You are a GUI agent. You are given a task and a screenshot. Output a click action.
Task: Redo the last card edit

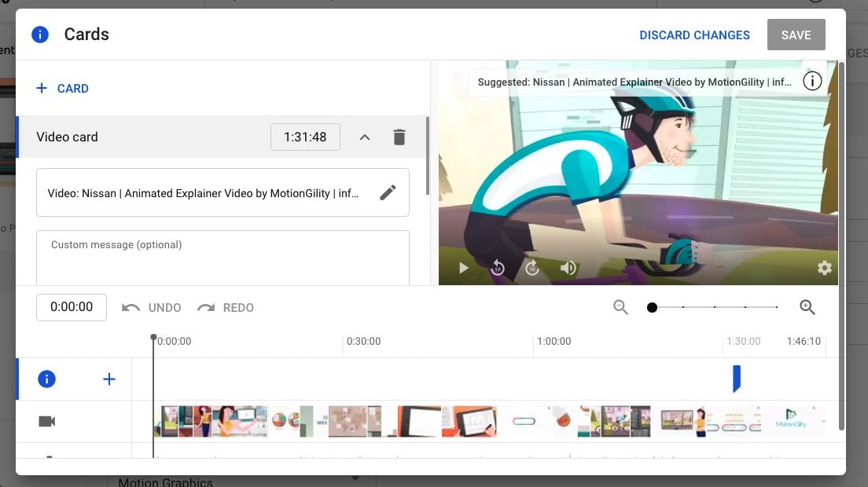click(x=226, y=307)
